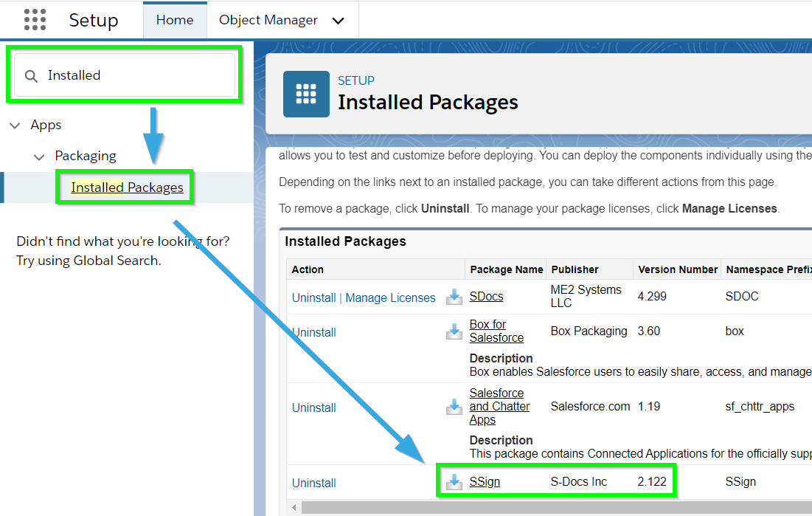Viewport: 812px width, 516px height.
Task: Click the Salesforce.com publisher cell
Action: click(590, 407)
